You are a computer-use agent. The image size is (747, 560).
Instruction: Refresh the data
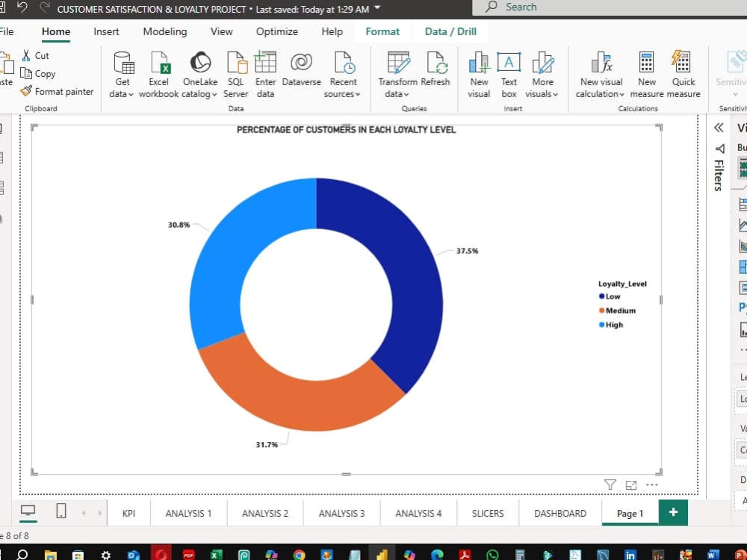[436, 69]
